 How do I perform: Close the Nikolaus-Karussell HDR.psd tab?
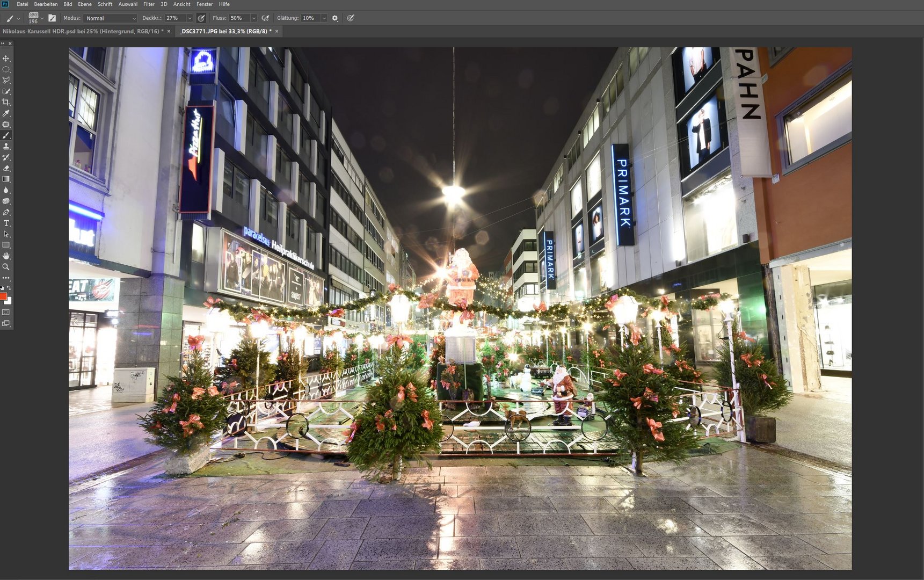[169, 31]
